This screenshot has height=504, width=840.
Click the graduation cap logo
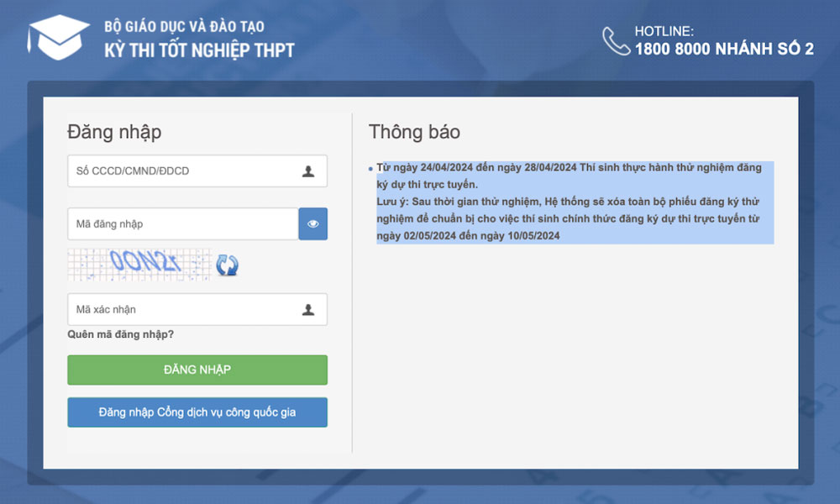click(57, 38)
